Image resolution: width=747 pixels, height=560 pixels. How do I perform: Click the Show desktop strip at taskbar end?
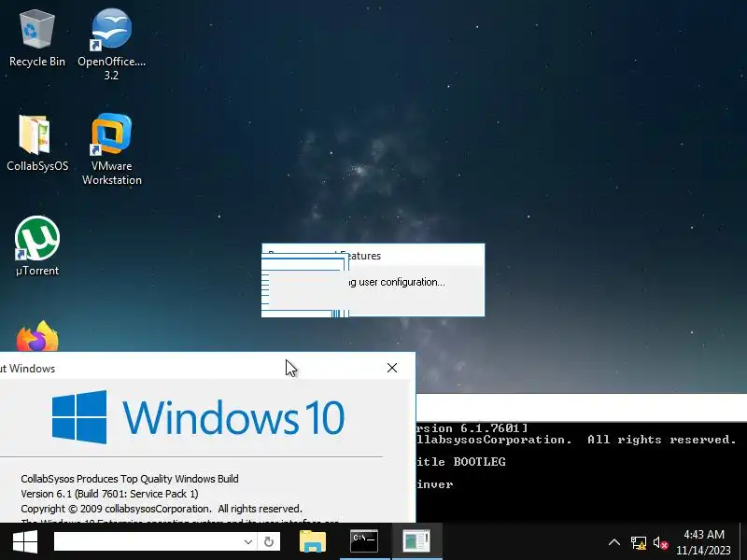[743, 541]
